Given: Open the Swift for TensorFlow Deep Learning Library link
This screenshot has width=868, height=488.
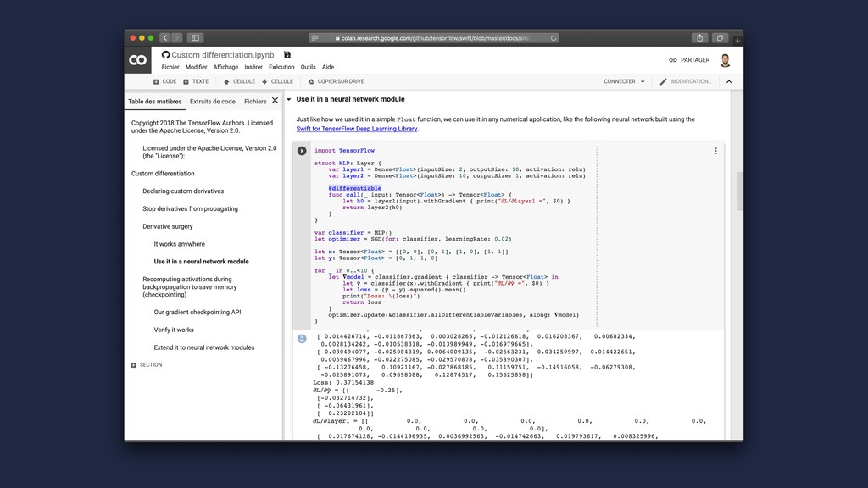Looking at the screenshot, I should [357, 129].
